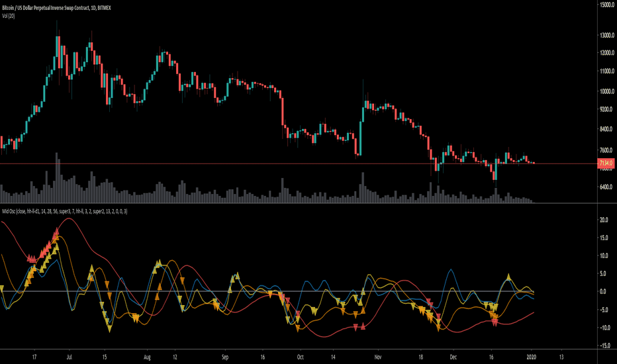Click the 5.0 oscillator scale label
This screenshot has height=364, width=617.
click(x=604, y=274)
